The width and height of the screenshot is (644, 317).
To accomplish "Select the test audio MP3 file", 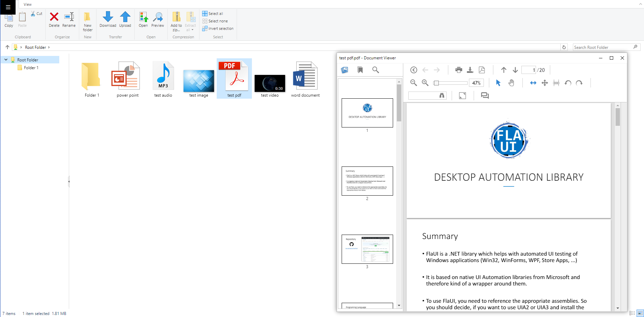I will [x=163, y=79].
